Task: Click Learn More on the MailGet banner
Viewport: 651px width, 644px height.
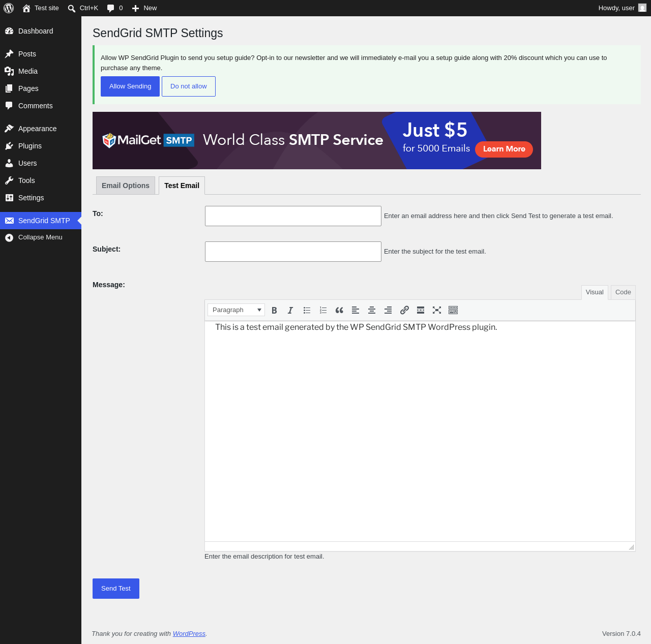Action: [504, 149]
